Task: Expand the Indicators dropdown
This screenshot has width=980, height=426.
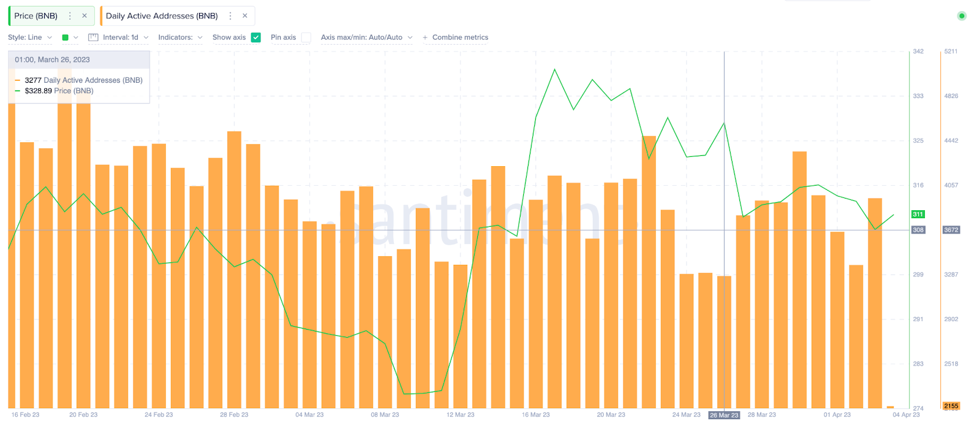Action: pos(180,37)
